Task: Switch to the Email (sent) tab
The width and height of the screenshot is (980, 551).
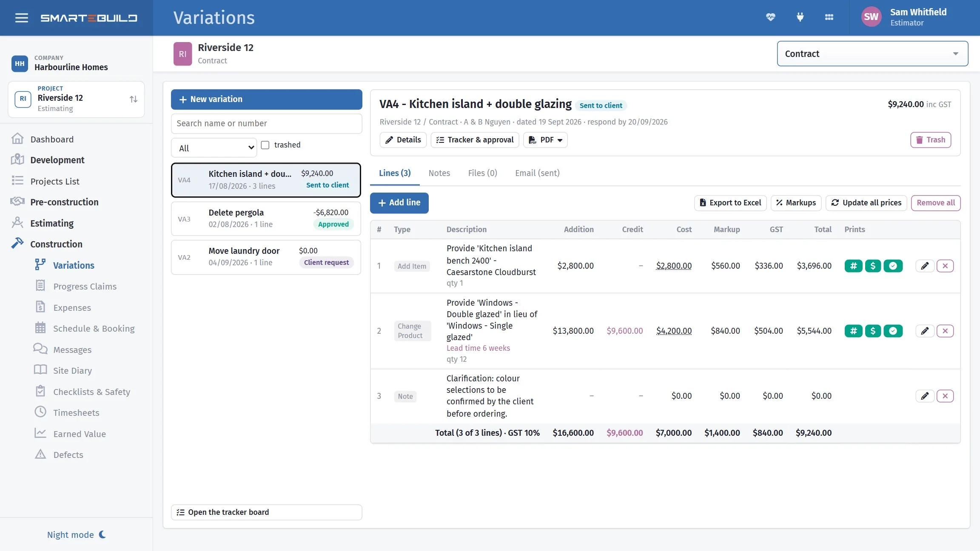Action: click(x=537, y=173)
